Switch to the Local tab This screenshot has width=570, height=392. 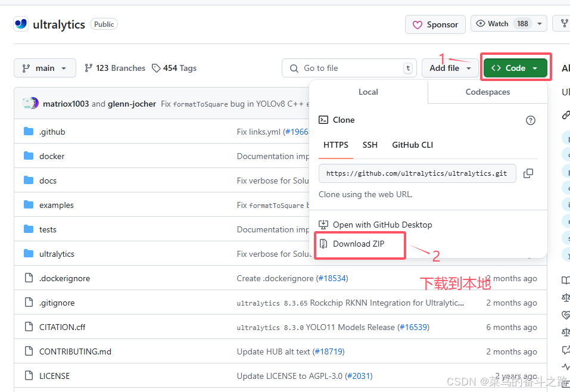click(x=368, y=92)
